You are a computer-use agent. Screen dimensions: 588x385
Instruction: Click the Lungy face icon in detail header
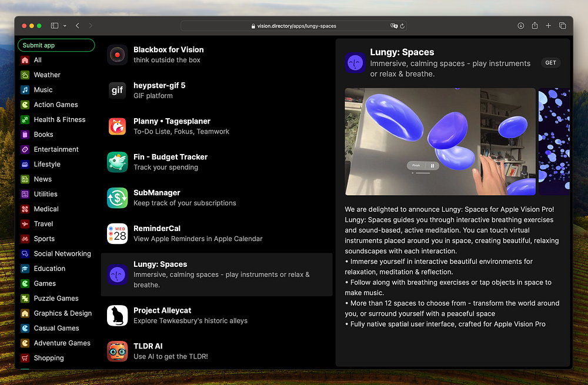[x=355, y=63]
